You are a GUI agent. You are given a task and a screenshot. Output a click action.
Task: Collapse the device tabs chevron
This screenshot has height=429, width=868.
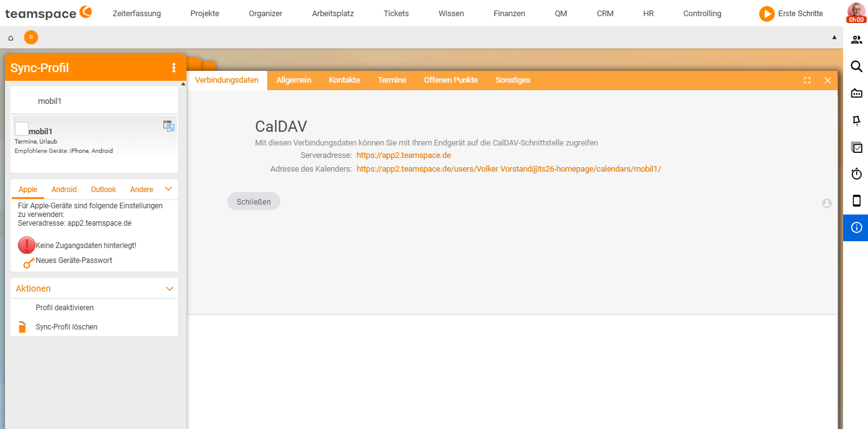coord(168,188)
